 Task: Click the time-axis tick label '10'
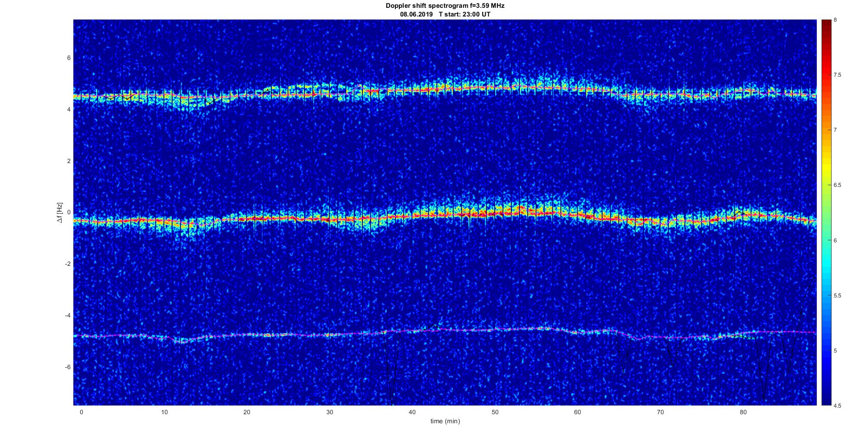(164, 412)
